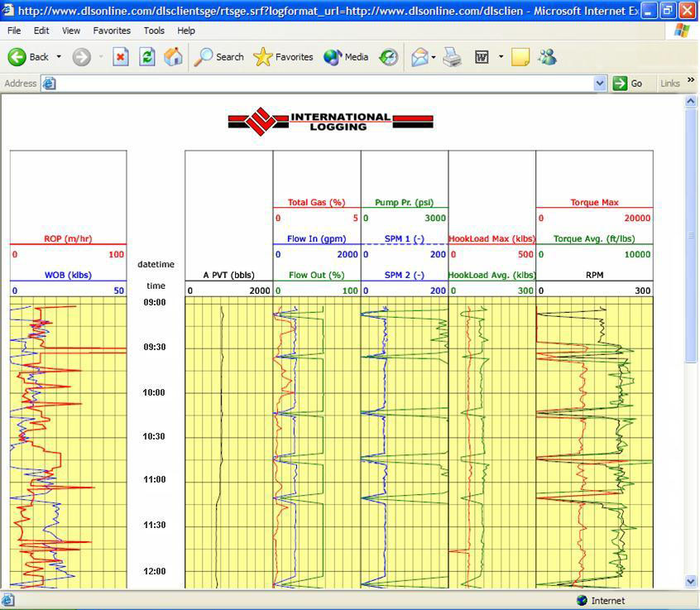700x610 pixels.
Task: Open the Favorites menu
Action: pyautogui.click(x=112, y=31)
